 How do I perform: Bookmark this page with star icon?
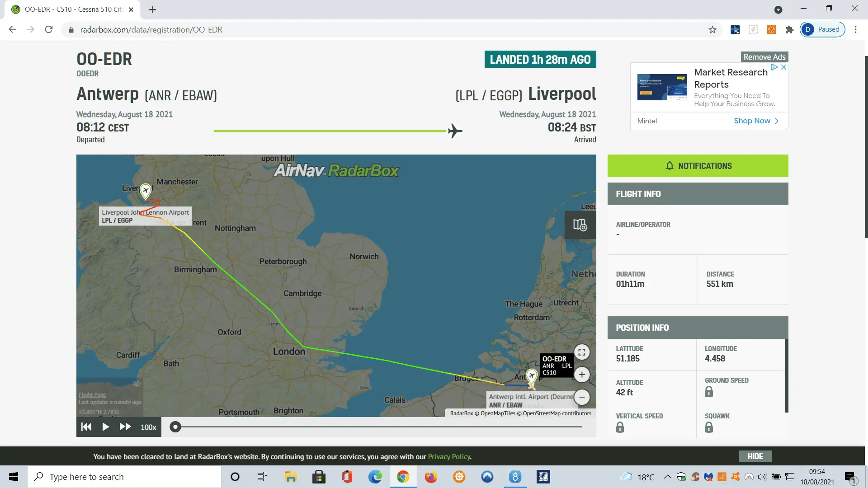tap(712, 30)
